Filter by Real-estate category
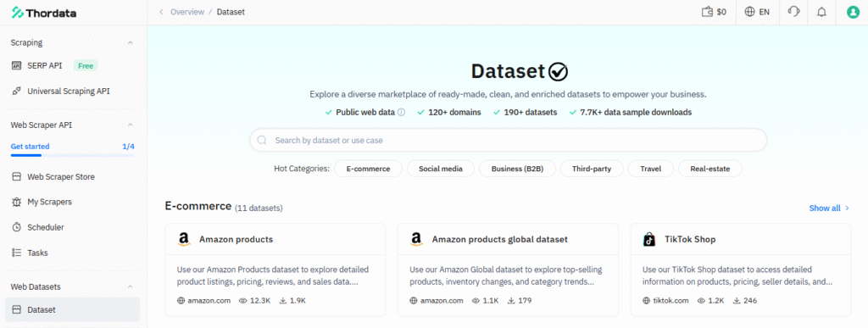This screenshot has width=868, height=328. coord(709,169)
